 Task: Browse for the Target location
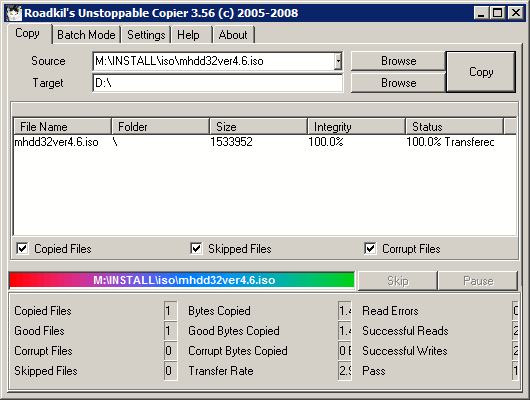pyautogui.click(x=399, y=83)
